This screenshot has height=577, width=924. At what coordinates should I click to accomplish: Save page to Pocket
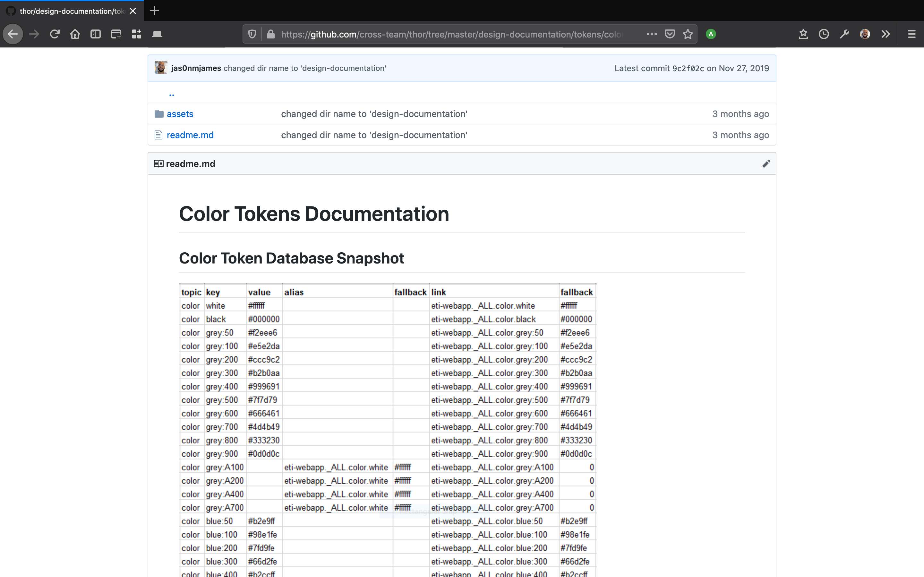tap(670, 34)
